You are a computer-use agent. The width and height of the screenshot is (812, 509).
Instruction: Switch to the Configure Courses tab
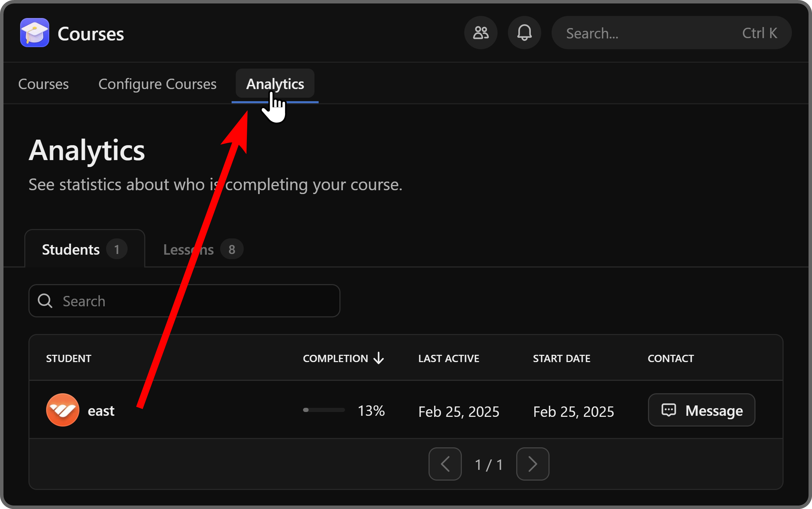157,84
